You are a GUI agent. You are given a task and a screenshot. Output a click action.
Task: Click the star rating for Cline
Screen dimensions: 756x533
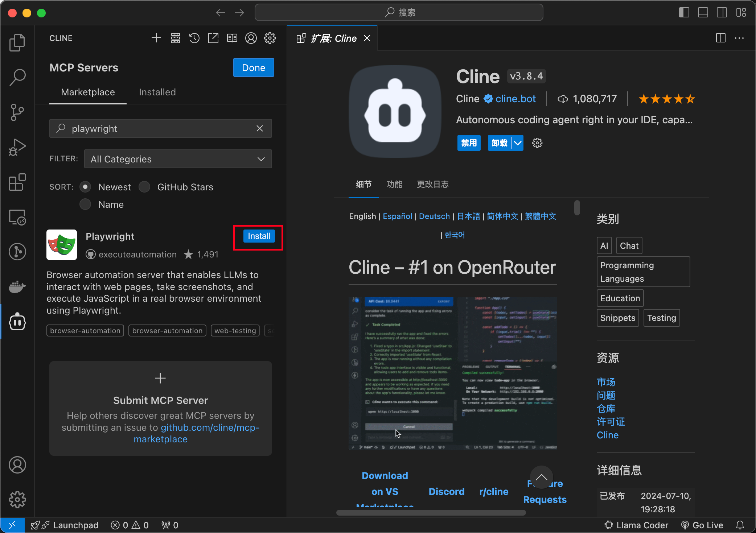pos(667,99)
